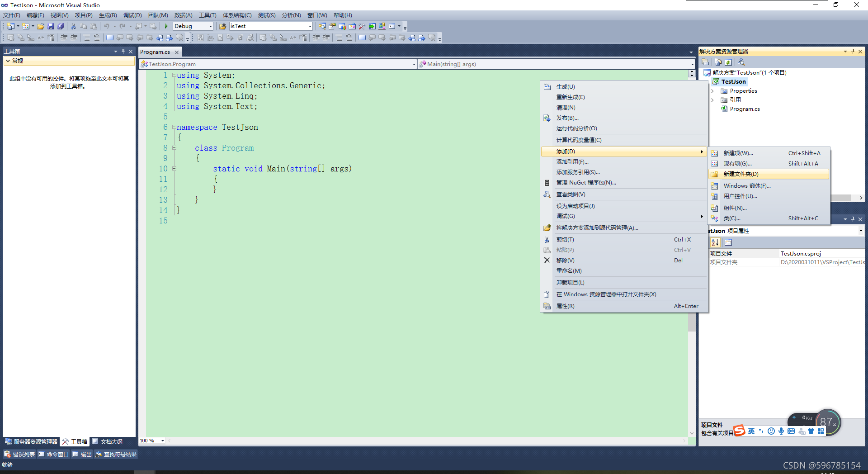The width and height of the screenshot is (868, 474).
Task: Click the View Class Diagram icon in Solution Explorer
Action: 741,62
